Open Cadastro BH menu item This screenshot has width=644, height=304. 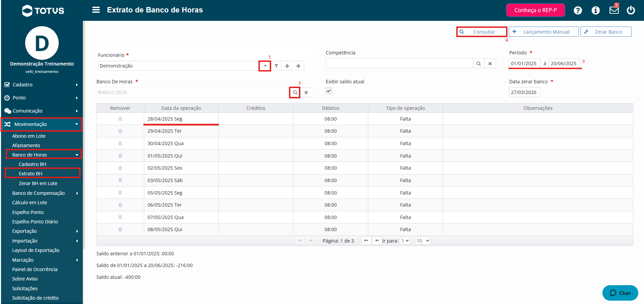(33, 164)
